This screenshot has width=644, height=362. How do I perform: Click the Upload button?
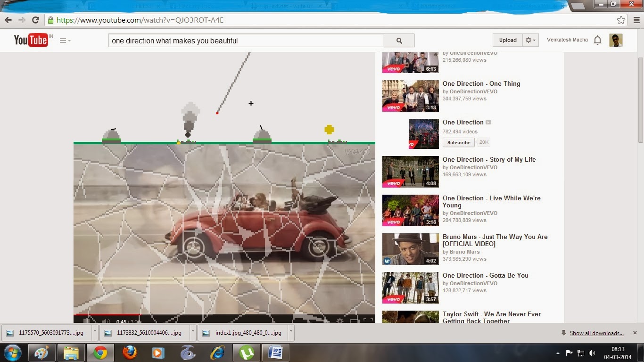pos(508,40)
